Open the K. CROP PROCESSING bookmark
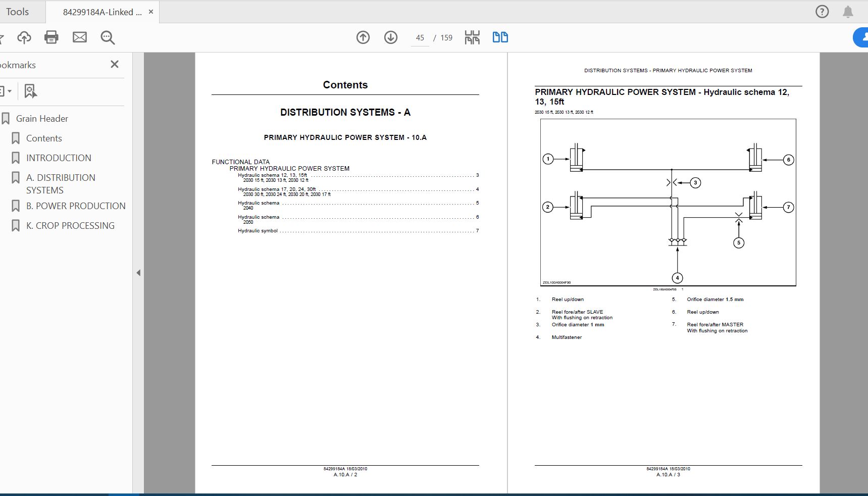Screen dimensions: 868x496 pyautogui.click(x=70, y=225)
